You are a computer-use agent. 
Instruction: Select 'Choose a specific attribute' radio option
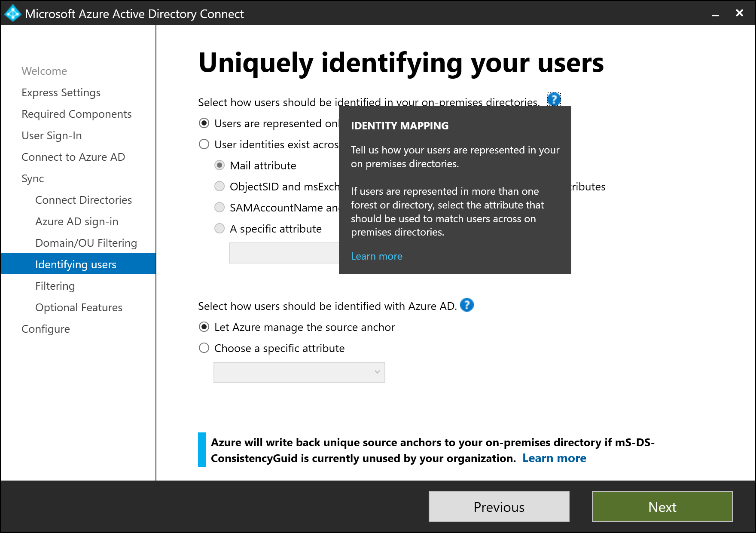point(204,348)
